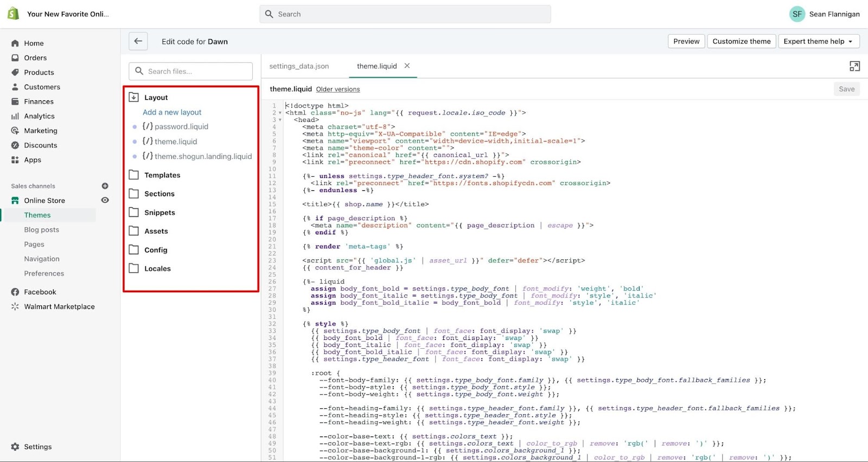Click the Apps grid icon
Viewport: 868px width, 462px height.
click(15, 161)
